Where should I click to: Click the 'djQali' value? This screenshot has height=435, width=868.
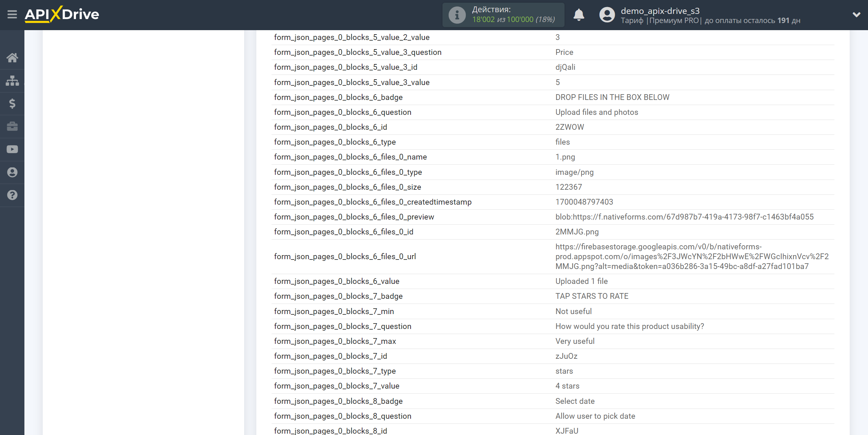[565, 67]
